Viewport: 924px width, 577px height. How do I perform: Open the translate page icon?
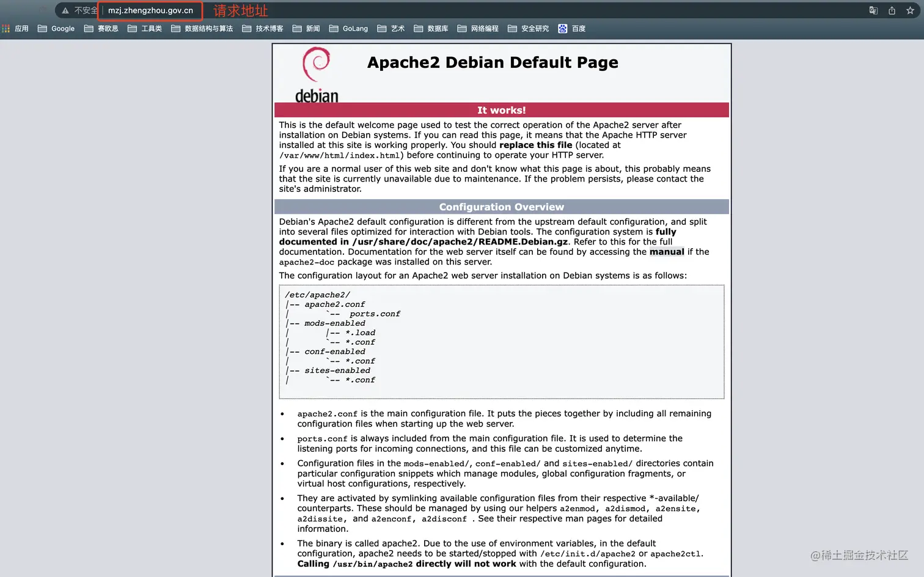pos(873,10)
